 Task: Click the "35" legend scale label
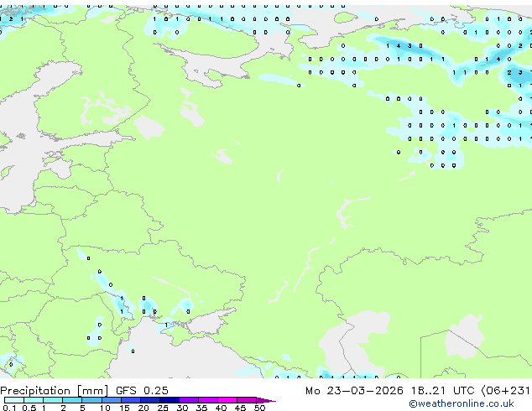point(201,408)
